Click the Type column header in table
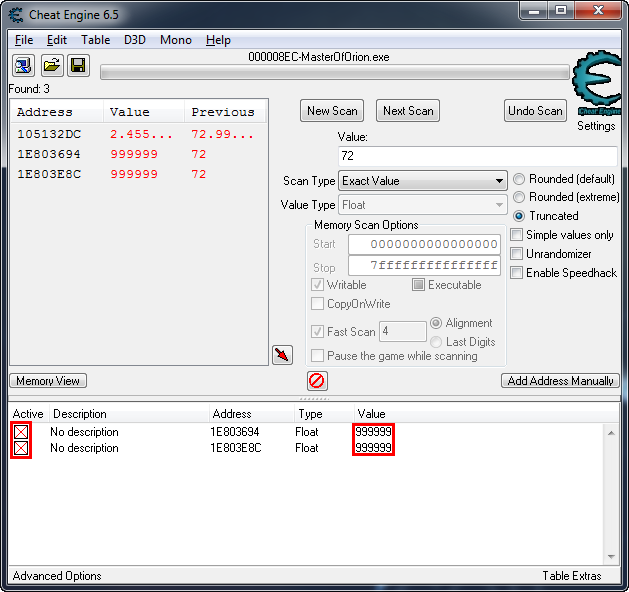 324,414
